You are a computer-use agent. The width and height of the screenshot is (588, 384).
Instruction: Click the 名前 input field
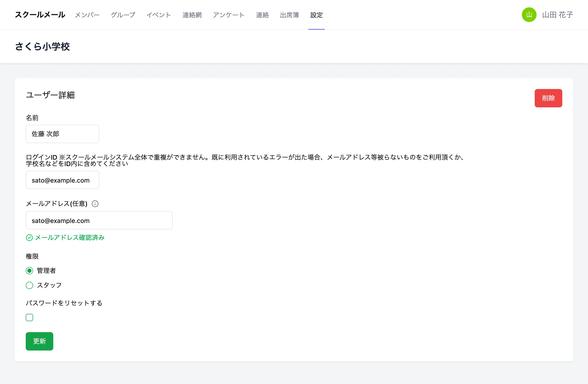[62, 134]
